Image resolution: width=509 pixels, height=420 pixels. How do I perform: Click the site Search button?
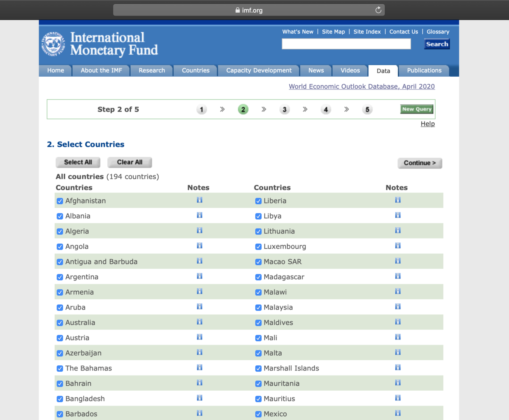coord(437,44)
